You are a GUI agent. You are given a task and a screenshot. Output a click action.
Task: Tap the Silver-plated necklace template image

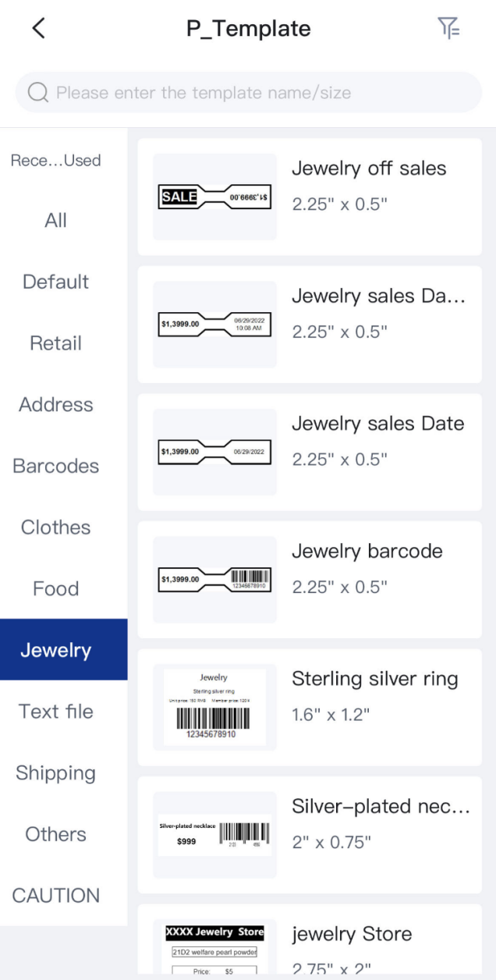tap(214, 833)
